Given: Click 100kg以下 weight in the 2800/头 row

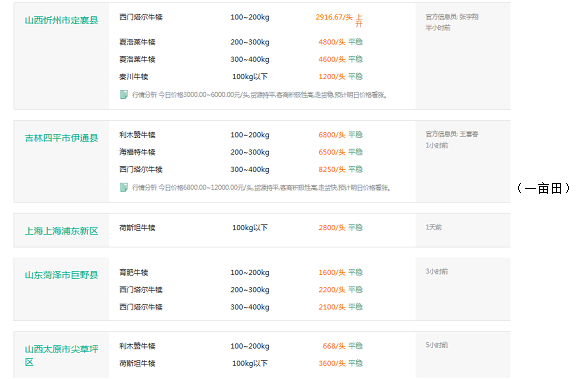Looking at the screenshot, I should tap(250, 227).
